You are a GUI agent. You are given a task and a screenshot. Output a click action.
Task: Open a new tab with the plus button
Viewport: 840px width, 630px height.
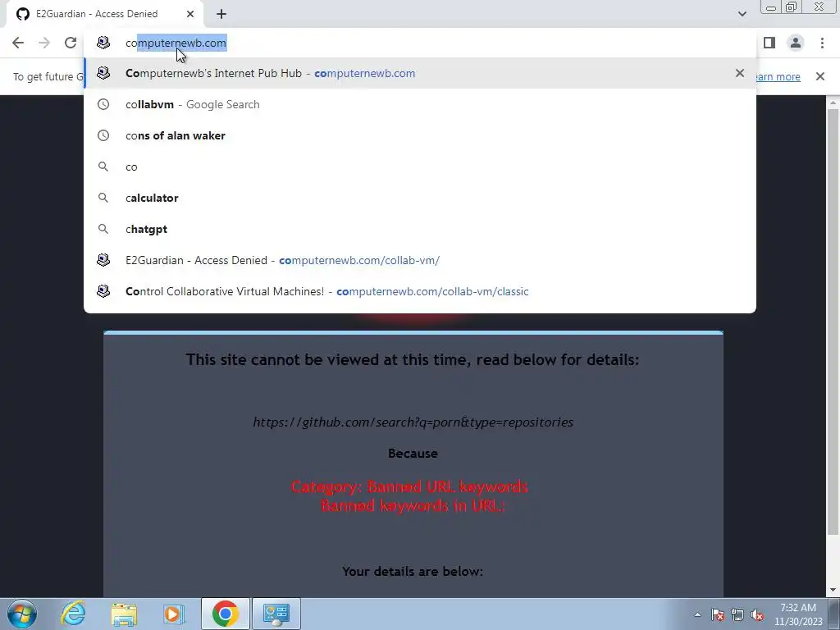221,15
